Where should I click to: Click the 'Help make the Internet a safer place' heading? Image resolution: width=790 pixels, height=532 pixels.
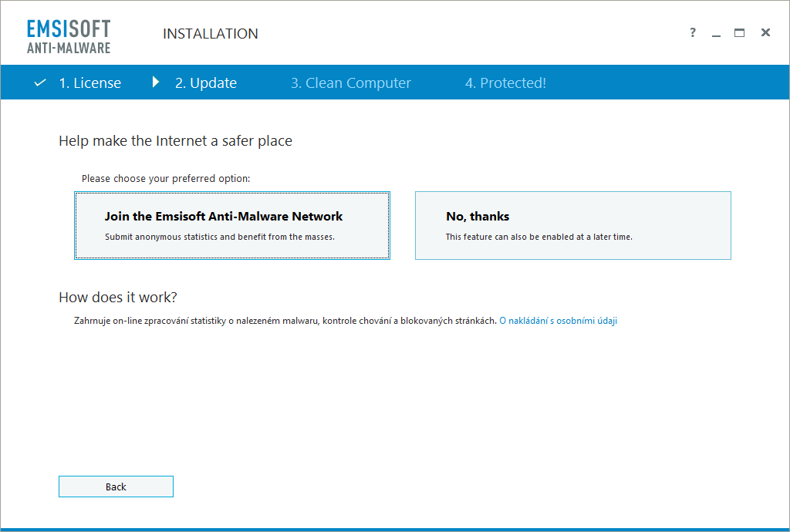tap(175, 141)
